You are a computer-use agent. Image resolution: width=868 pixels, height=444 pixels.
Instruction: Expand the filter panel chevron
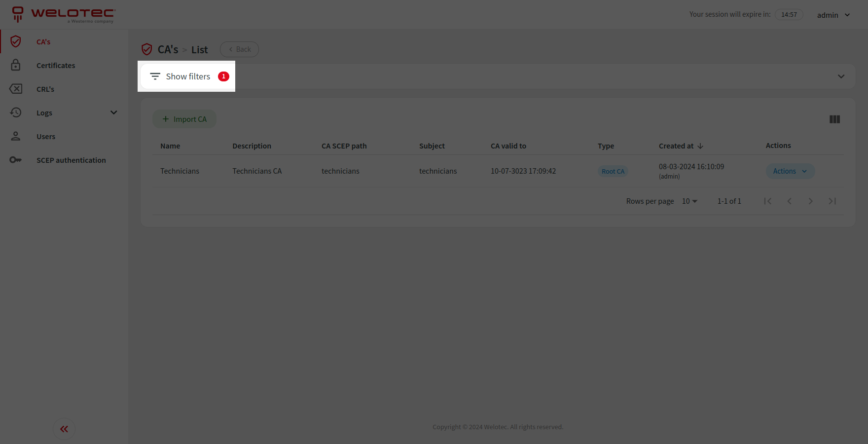pyautogui.click(x=841, y=76)
